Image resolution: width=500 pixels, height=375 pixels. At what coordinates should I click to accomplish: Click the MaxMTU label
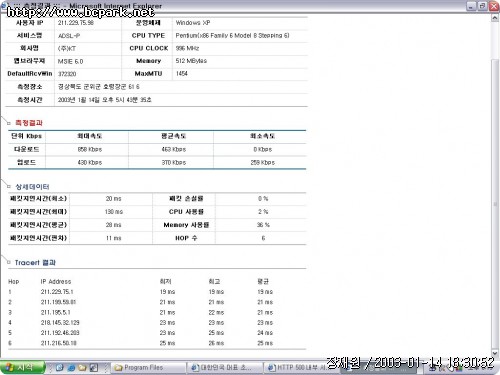[148, 74]
